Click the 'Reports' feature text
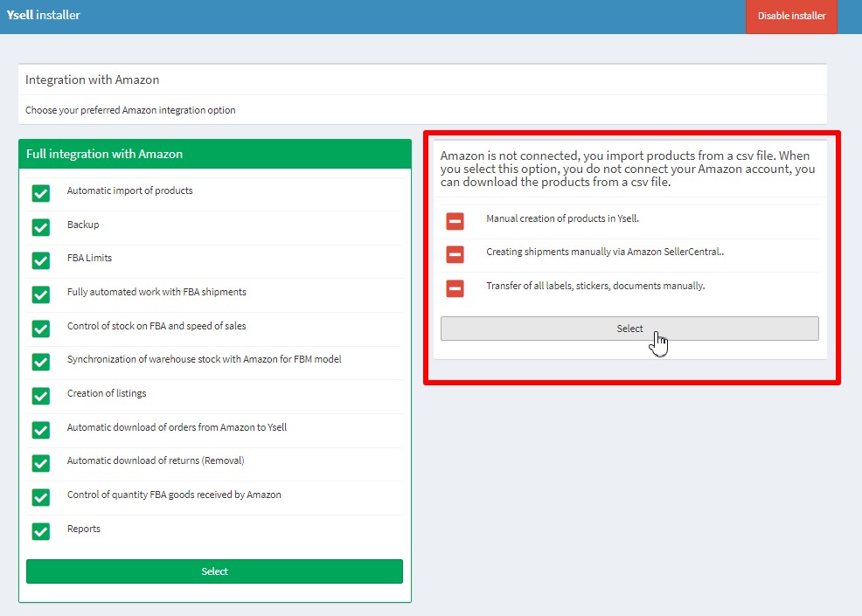The height and width of the screenshot is (616, 862). [x=84, y=529]
